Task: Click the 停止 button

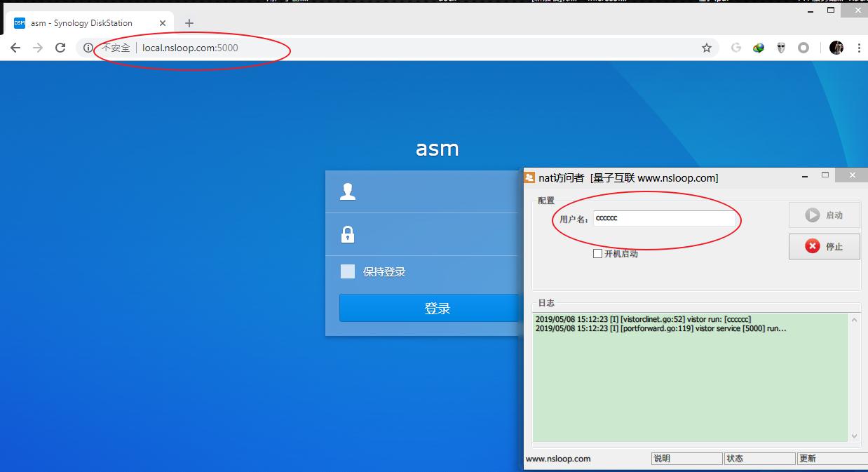Action: pyautogui.click(x=824, y=246)
